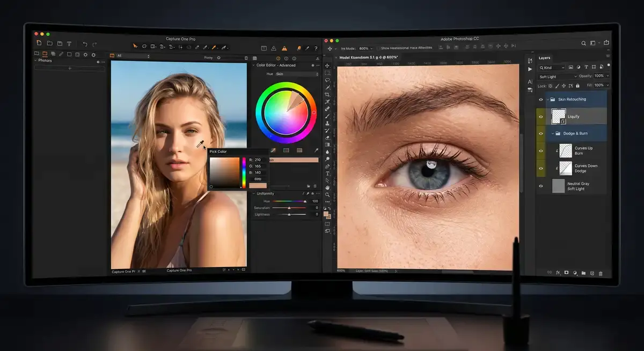The height and width of the screenshot is (351, 644).
Task: Click the Photoshop share icon
Action: pyautogui.click(x=606, y=43)
